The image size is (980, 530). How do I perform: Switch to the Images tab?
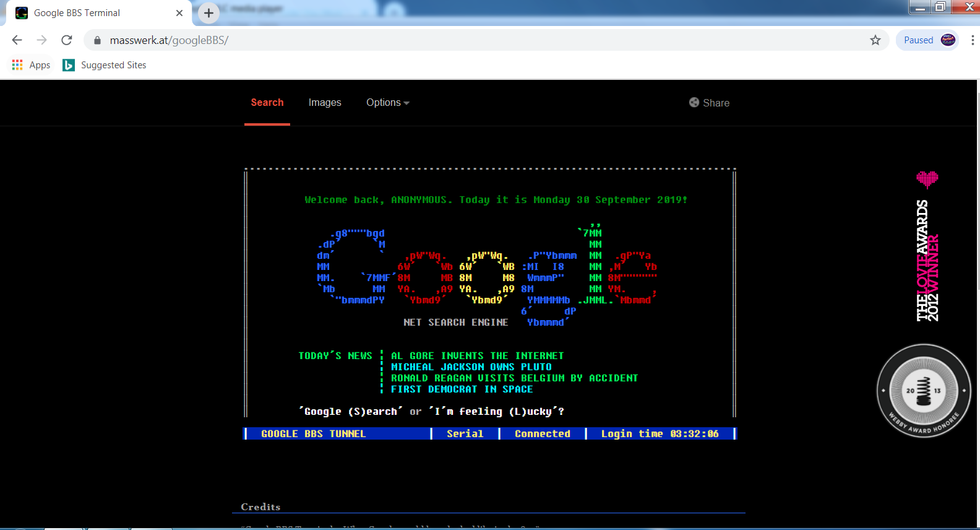point(325,103)
